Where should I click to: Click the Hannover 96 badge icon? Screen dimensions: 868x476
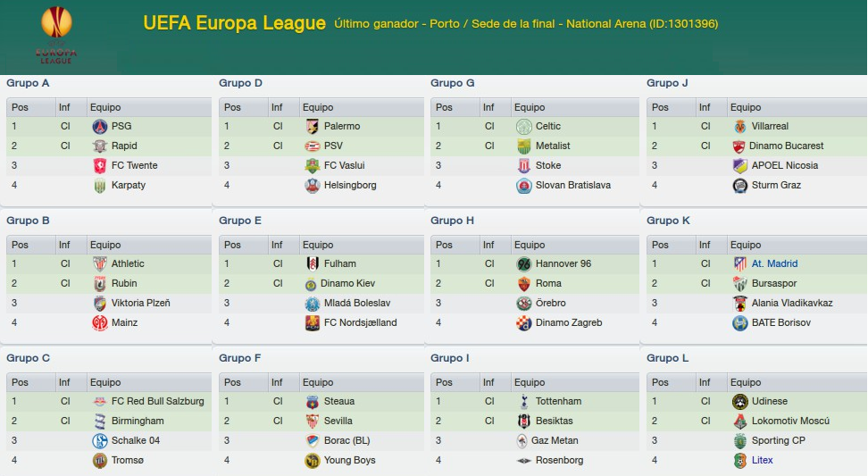[523, 264]
